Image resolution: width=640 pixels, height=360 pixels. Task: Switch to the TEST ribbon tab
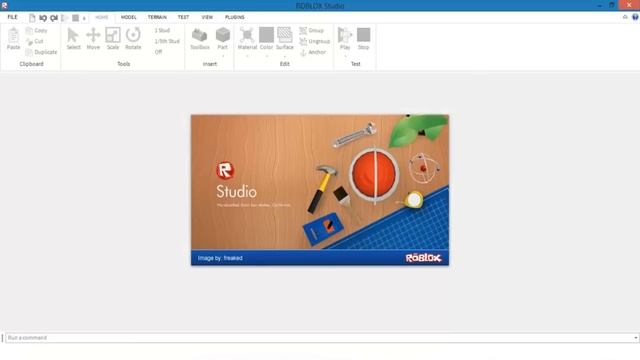183,17
